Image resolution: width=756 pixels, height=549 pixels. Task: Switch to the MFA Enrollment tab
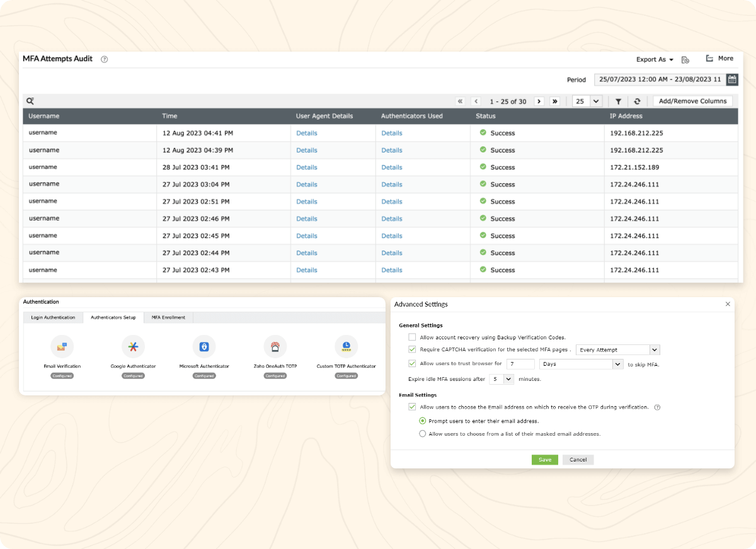[168, 317]
